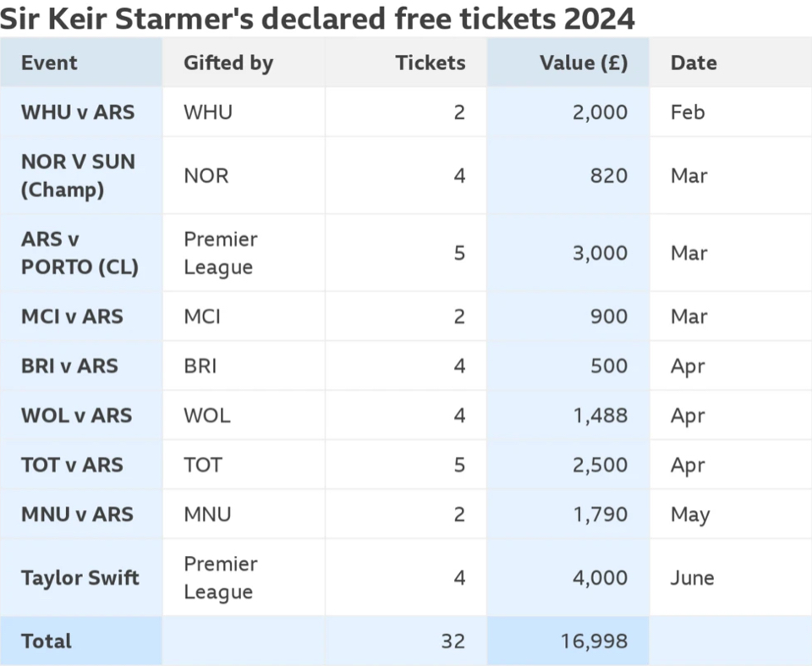Screen dimensions: 812x666
Task: Select the Value (£) column header
Action: (x=584, y=63)
